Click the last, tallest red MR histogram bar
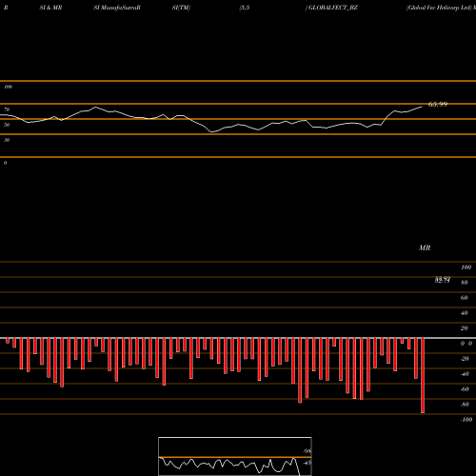Viewport: 476px width, 476px height. (x=423, y=375)
